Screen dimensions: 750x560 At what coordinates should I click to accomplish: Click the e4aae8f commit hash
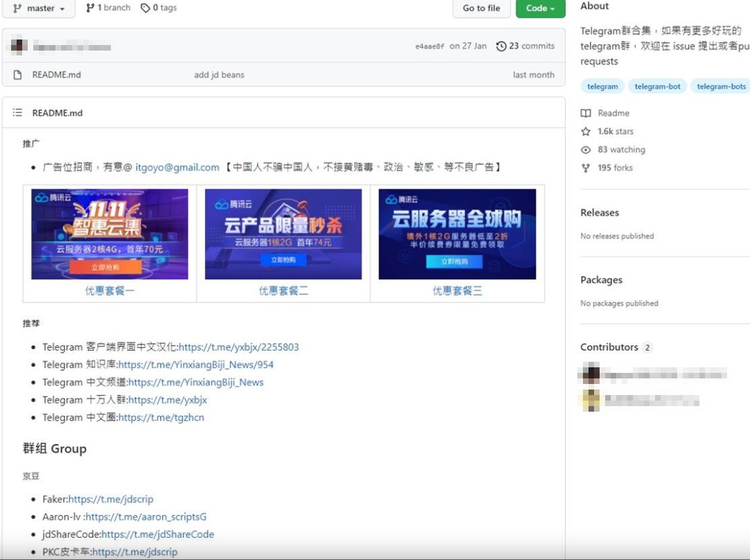[430, 46]
